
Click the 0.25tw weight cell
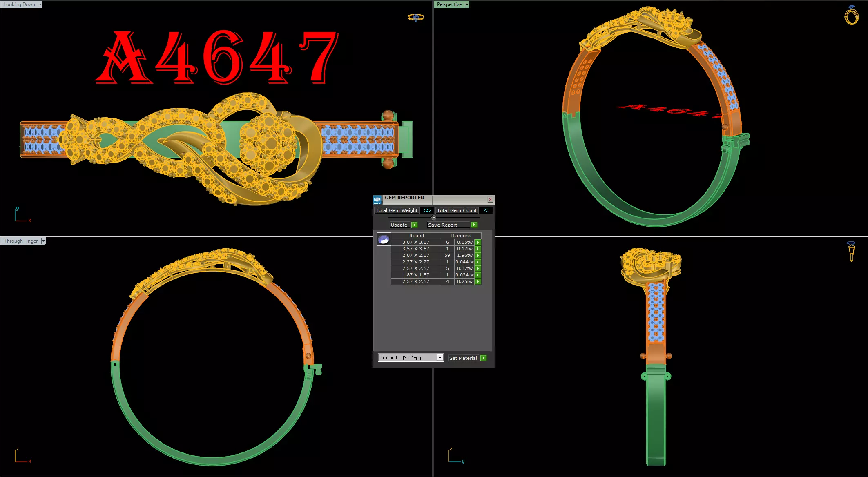coord(464,281)
